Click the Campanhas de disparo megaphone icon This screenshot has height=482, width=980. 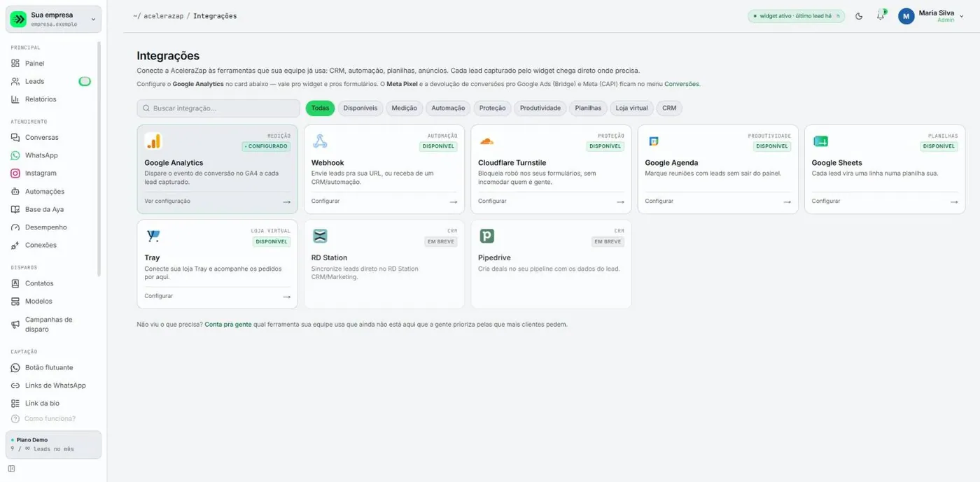(15, 324)
